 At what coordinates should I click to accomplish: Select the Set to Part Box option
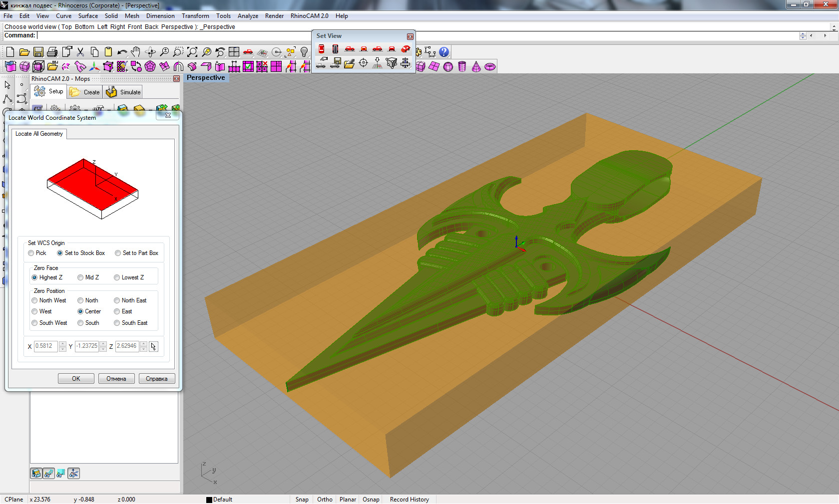click(118, 253)
